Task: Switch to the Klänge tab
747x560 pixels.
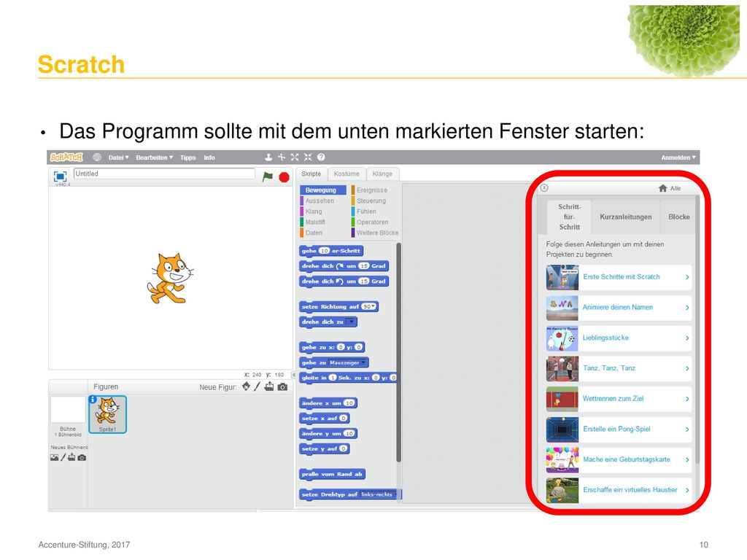Action: (382, 174)
